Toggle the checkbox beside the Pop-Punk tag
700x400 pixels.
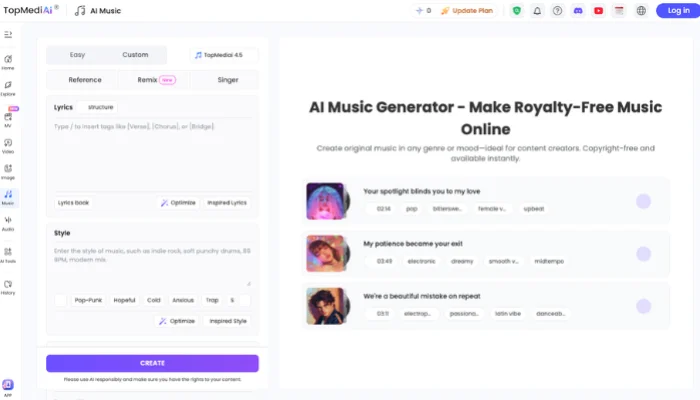(60, 300)
